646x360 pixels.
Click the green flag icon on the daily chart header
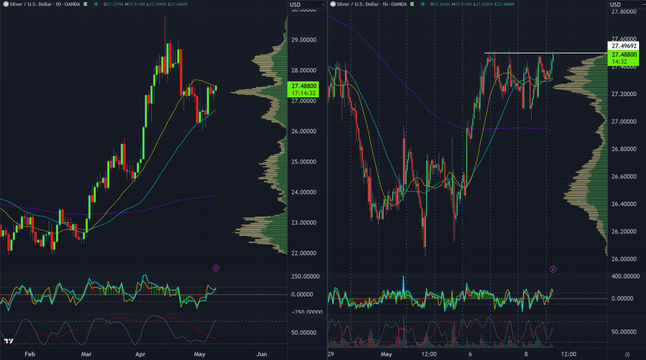pyautogui.click(x=86, y=4)
